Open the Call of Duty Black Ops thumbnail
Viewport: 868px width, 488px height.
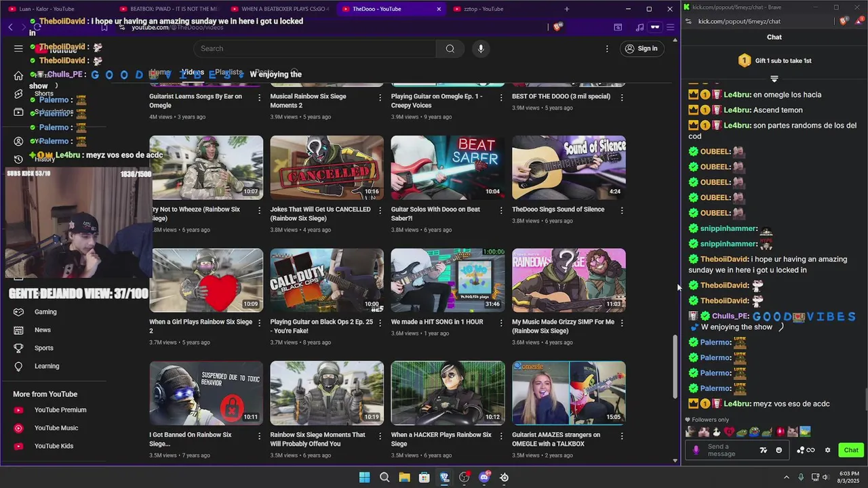[x=327, y=280]
